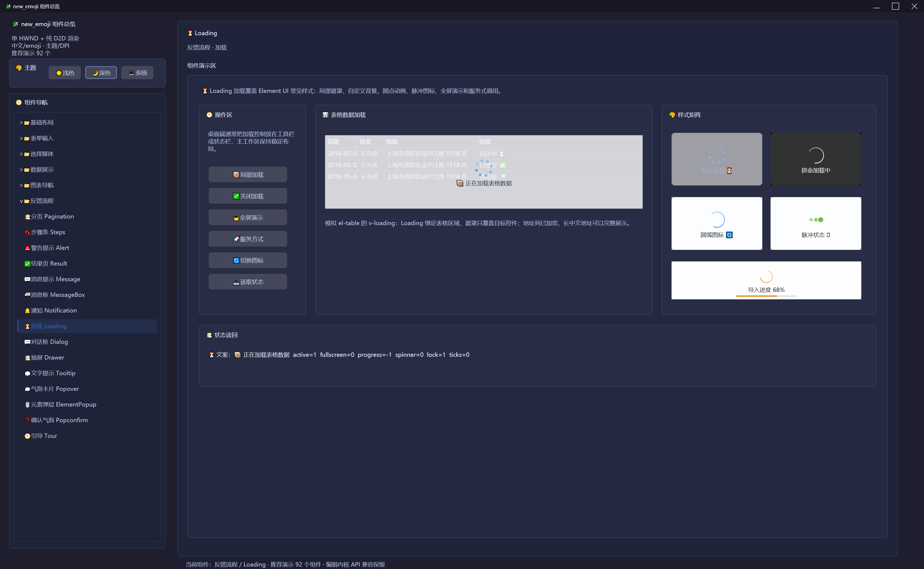924x569 pixels.
Task: Click the palette icon next to 主题
Action: (x=19, y=68)
